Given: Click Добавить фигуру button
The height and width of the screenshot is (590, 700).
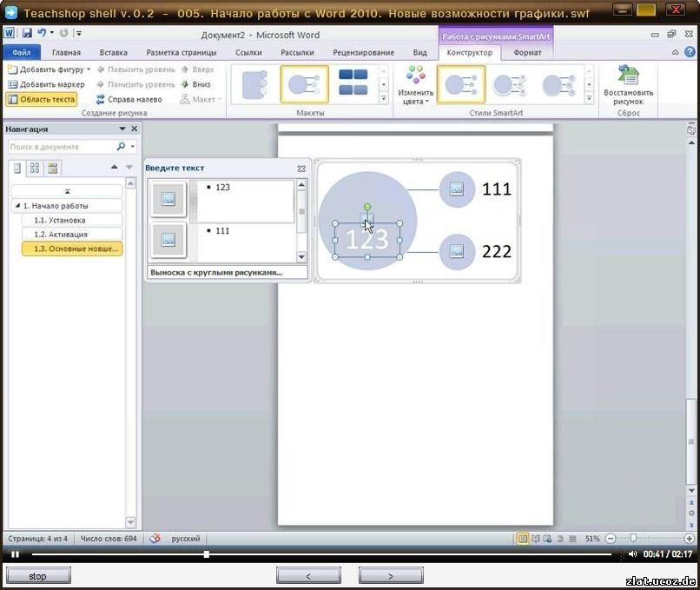Looking at the screenshot, I should click(46, 70).
